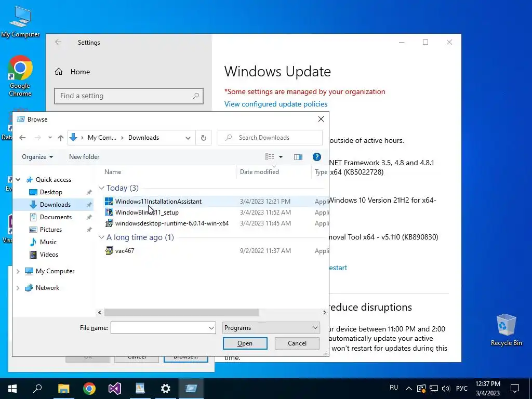
Task: Collapse the Today group
Action: pyautogui.click(x=101, y=188)
